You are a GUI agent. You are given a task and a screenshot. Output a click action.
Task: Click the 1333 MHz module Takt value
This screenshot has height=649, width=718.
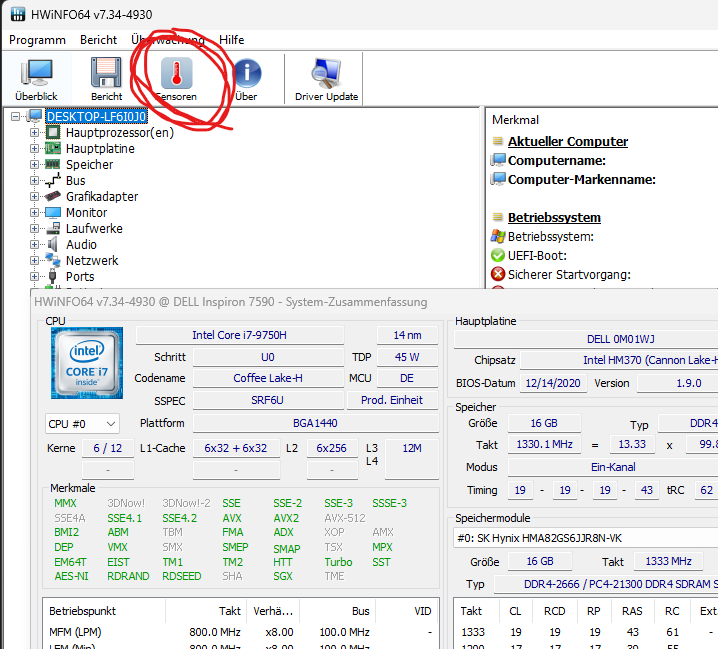tap(668, 562)
